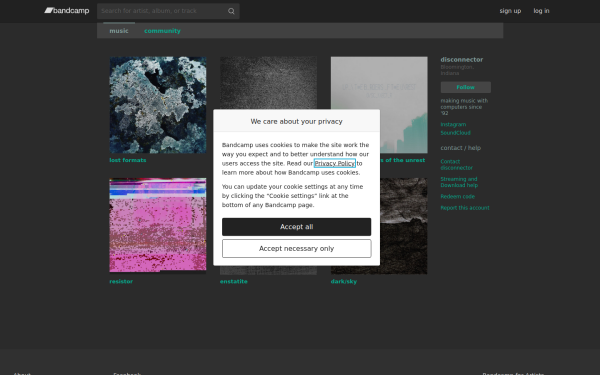Open the Instagram link
The width and height of the screenshot is (600, 375).
tap(453, 124)
